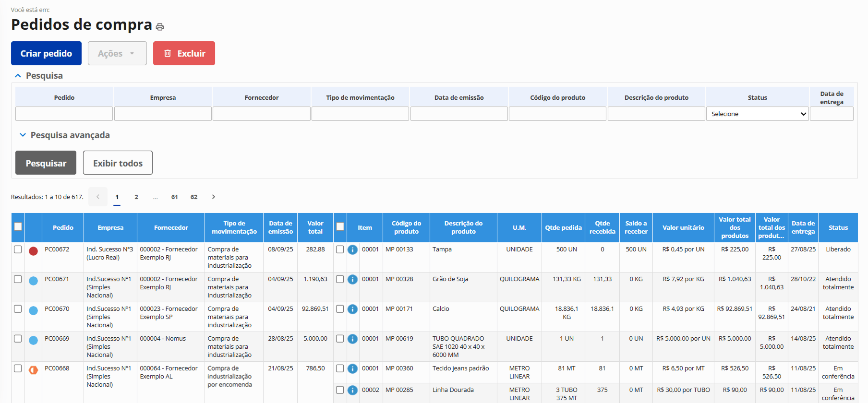
Task: Toggle the select-all orders header checkbox
Action: 18,226
